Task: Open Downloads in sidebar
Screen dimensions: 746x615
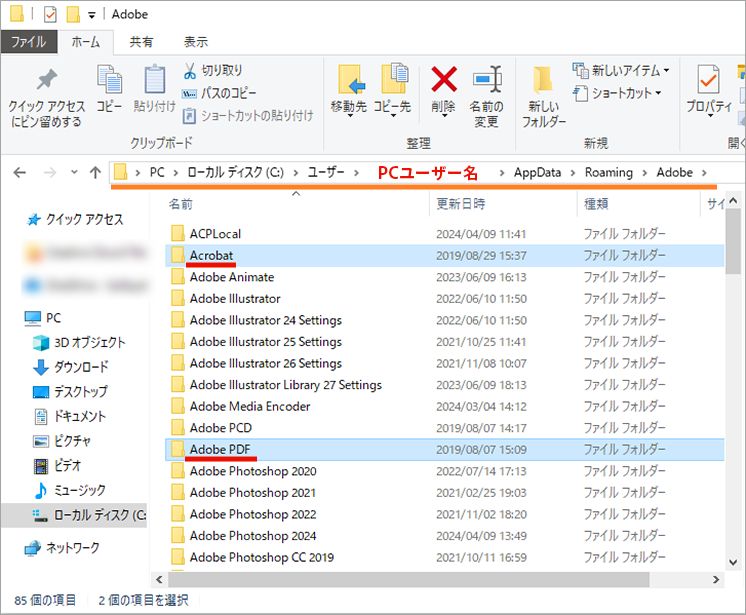Action: [70, 367]
